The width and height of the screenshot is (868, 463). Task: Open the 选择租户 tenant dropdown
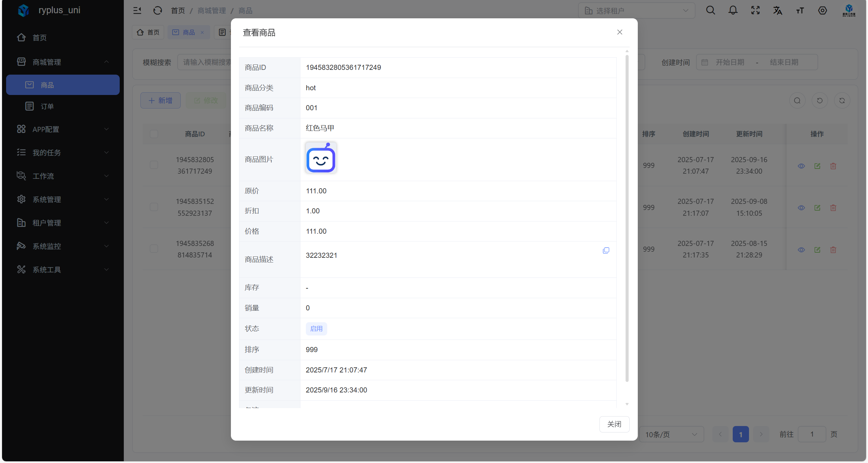636,11
